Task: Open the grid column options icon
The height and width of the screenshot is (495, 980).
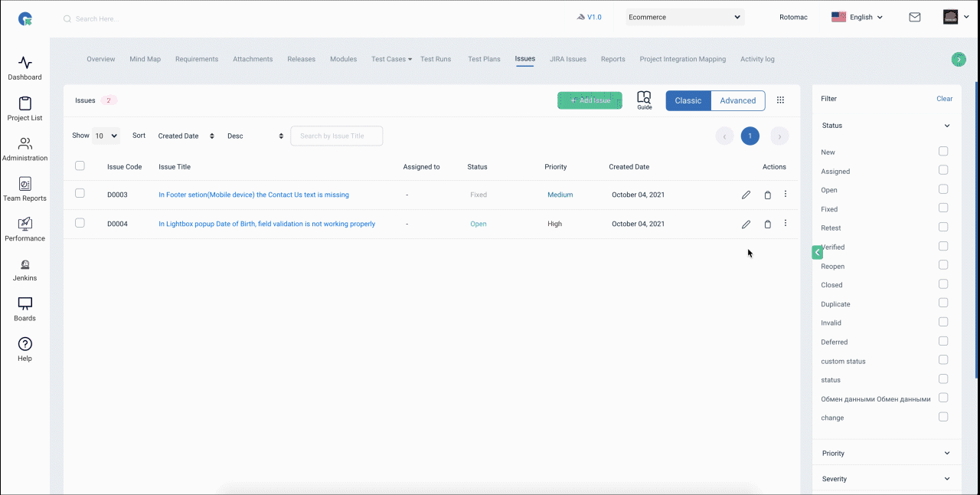Action: pos(781,100)
